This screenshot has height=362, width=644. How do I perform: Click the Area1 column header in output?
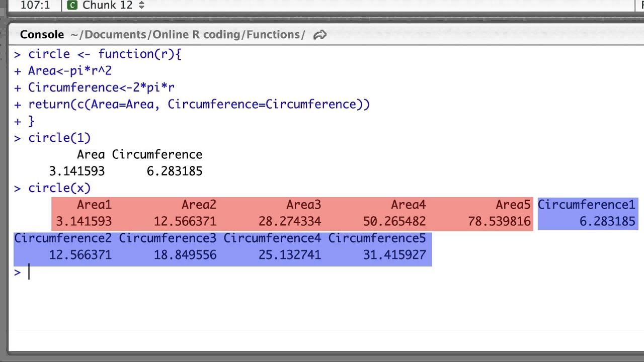94,205
